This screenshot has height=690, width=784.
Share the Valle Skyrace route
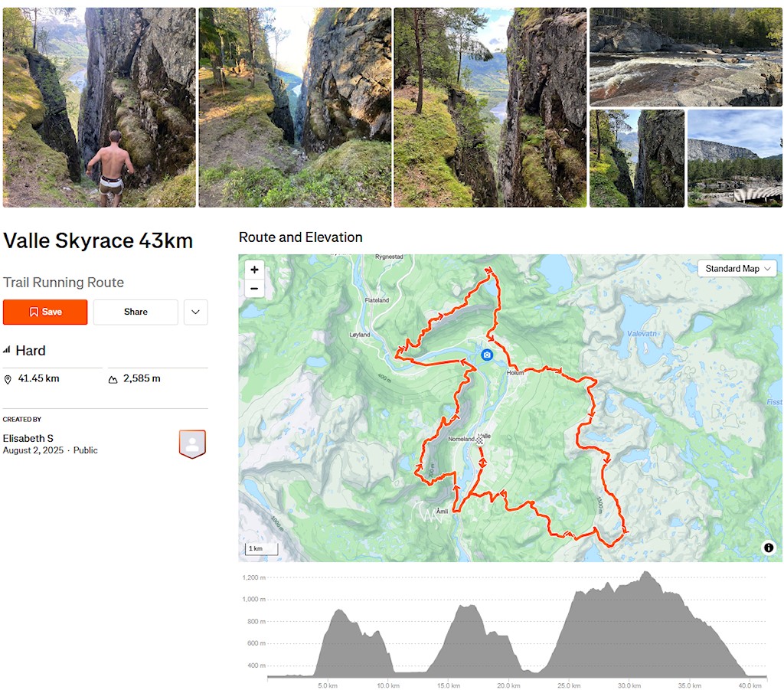point(136,312)
